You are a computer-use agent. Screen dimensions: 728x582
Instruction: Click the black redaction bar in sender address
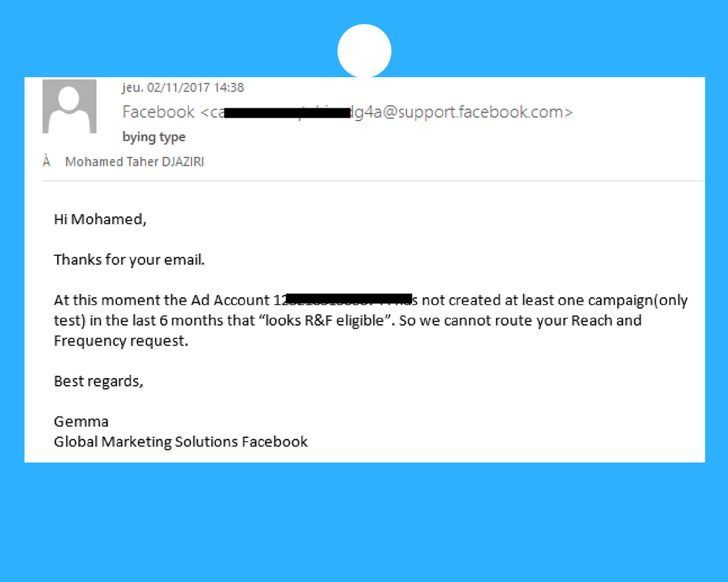pos(287,114)
